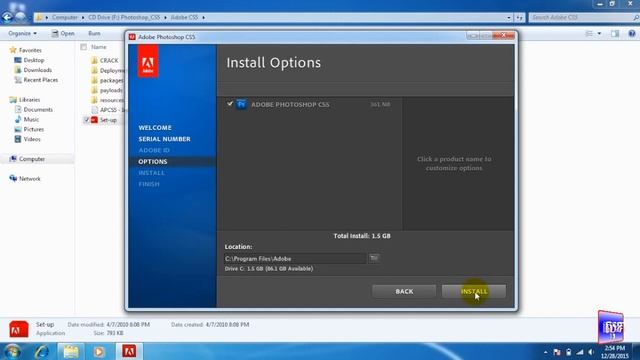The image size is (640, 360).
Task: Select the SERIAL NUMBER step
Action: 164,139
